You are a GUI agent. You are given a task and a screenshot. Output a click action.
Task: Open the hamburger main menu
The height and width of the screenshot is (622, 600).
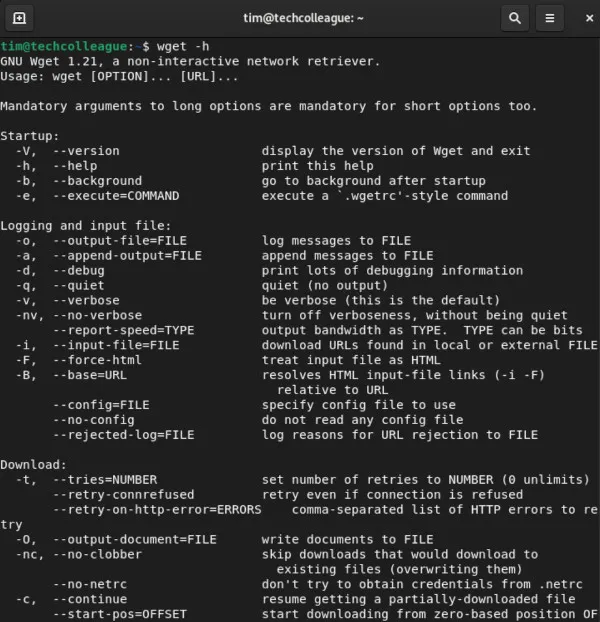pyautogui.click(x=550, y=18)
